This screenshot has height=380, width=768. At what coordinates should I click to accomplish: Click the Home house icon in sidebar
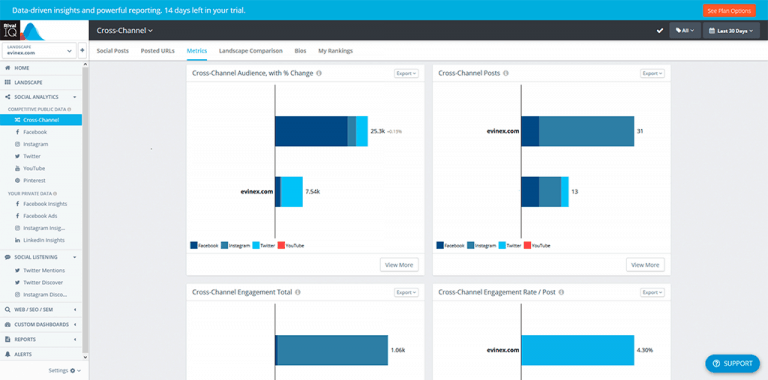[7, 68]
